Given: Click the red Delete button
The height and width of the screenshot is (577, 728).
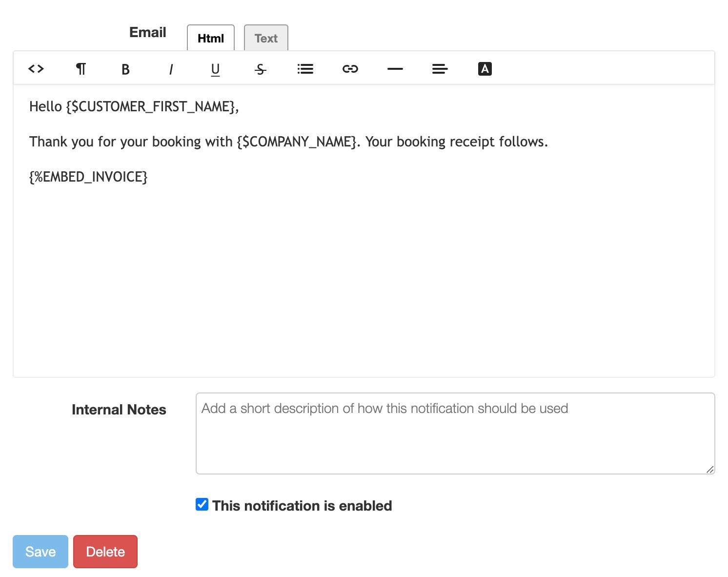Looking at the screenshot, I should click(x=105, y=552).
